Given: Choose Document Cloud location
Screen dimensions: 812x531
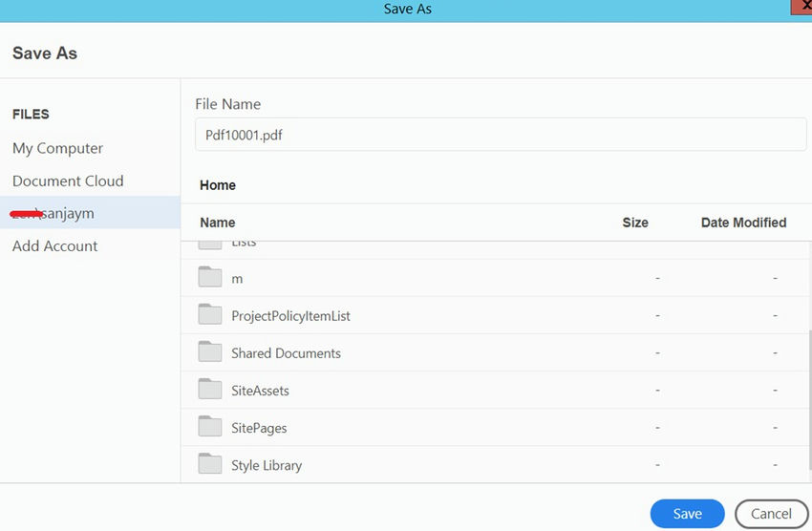Looking at the screenshot, I should pos(68,181).
